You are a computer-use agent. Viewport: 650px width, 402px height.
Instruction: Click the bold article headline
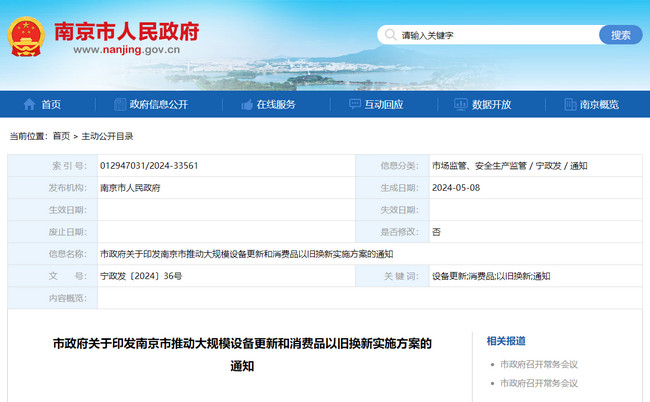tap(242, 355)
